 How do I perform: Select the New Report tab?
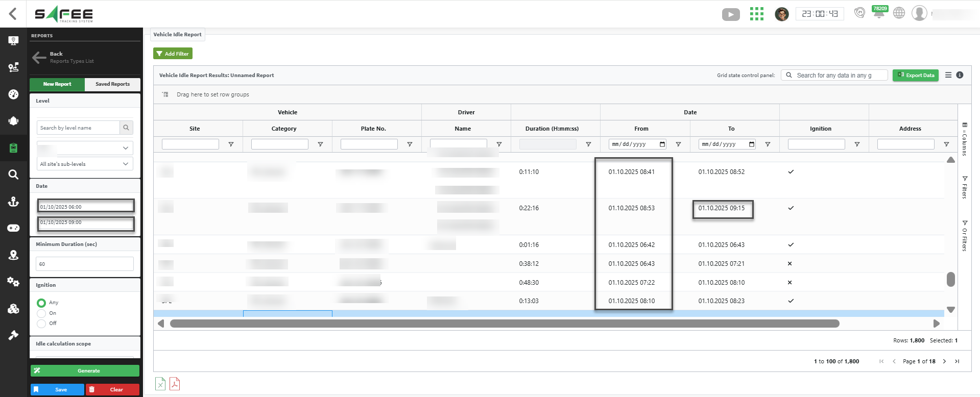point(57,84)
